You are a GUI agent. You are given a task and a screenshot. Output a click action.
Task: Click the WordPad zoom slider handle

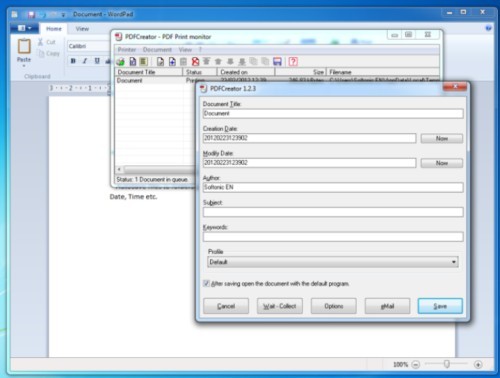click(447, 364)
